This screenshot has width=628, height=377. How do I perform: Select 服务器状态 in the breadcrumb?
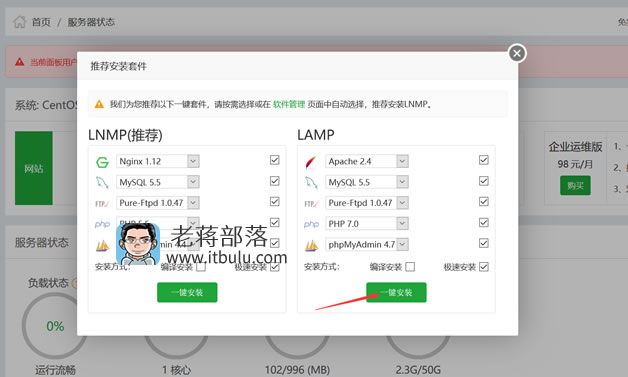91,22
